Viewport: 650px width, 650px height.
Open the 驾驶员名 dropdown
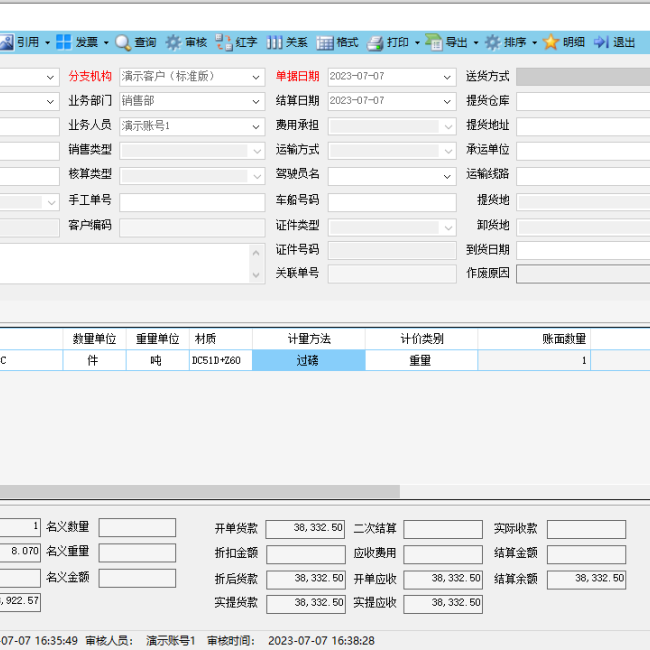pyautogui.click(x=447, y=177)
